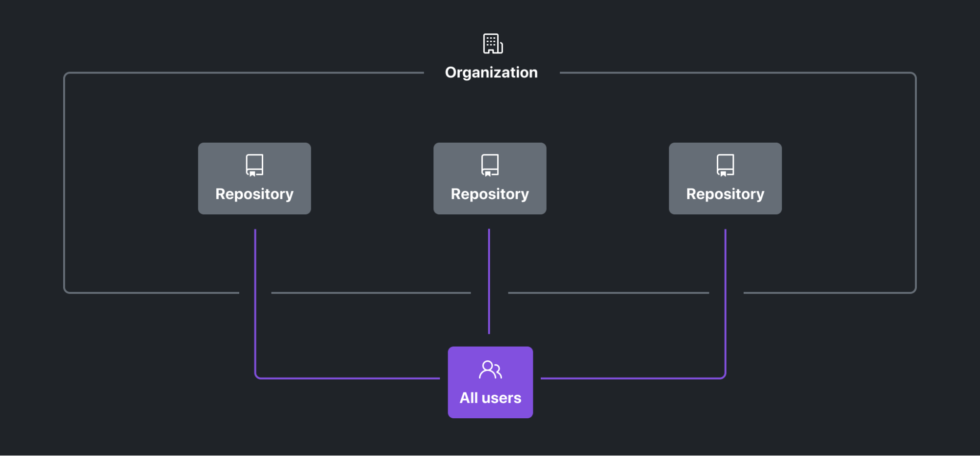The height and width of the screenshot is (456, 980).
Task: Select the rightmost Repository book icon
Action: [725, 165]
